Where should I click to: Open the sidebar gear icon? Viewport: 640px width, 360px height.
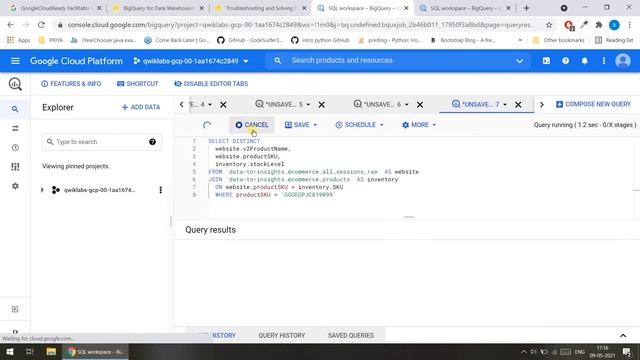[15, 186]
